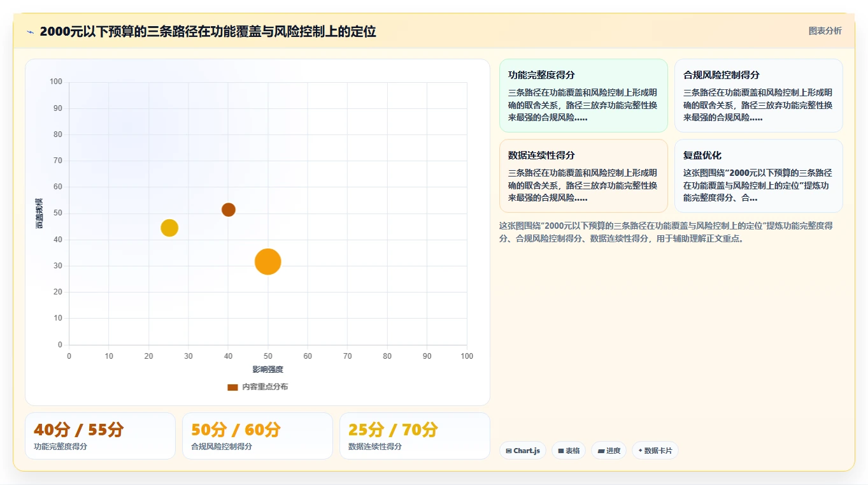The height and width of the screenshot is (485, 868).
Task: Click the 覆盖规模 y-axis title
Action: click(x=39, y=214)
